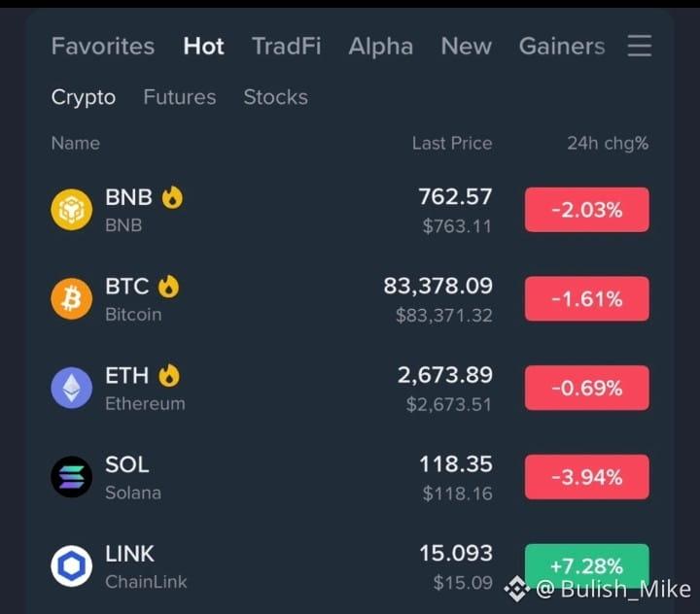The image size is (700, 614).
Task: Click the red -3.94% SOL change badge
Action: (x=586, y=477)
